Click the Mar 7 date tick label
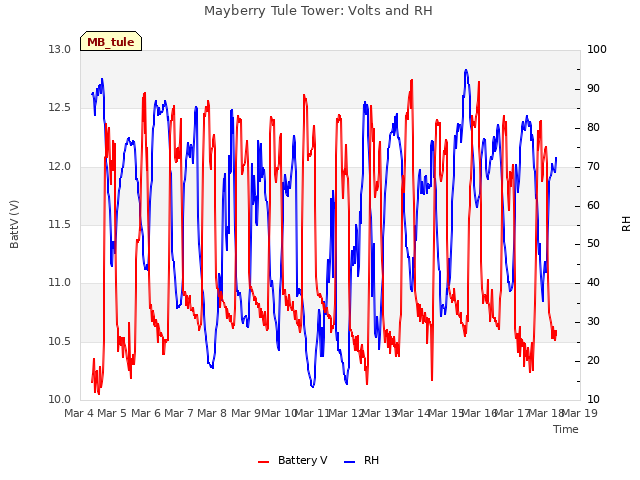 [179, 413]
